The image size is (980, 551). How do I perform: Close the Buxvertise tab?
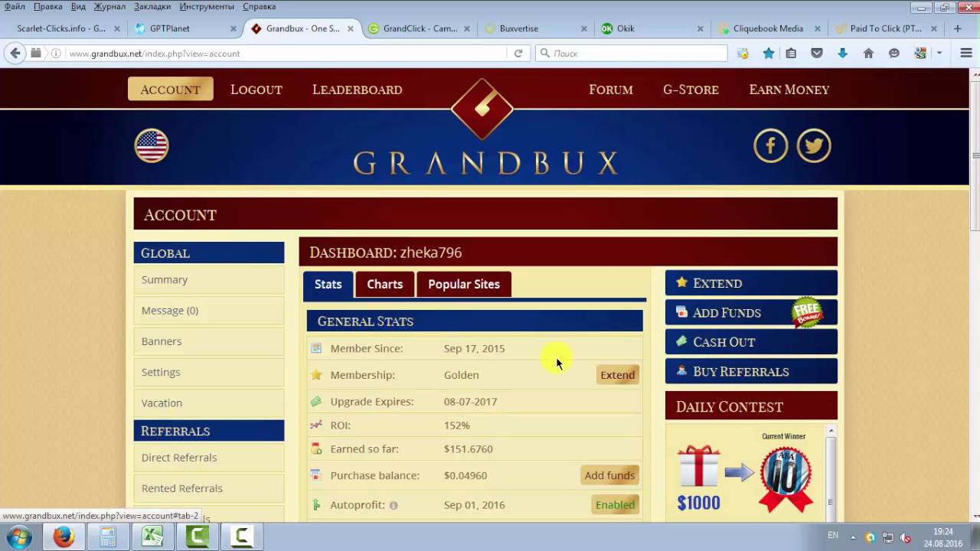coord(583,28)
